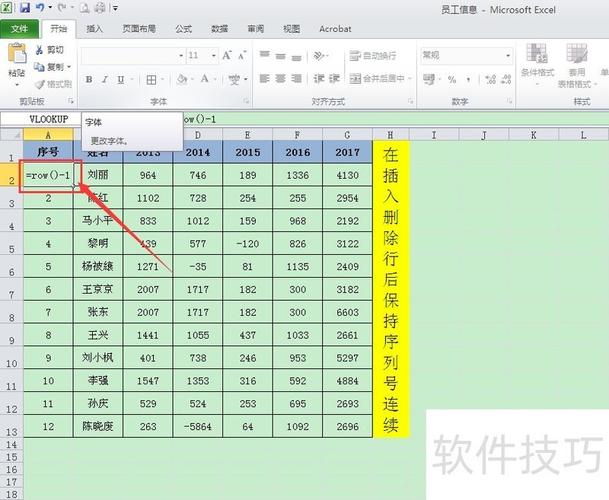Click the Quick Print icon in quick access toolbar
This screenshot has width=609, height=500.
tap(99, 8)
